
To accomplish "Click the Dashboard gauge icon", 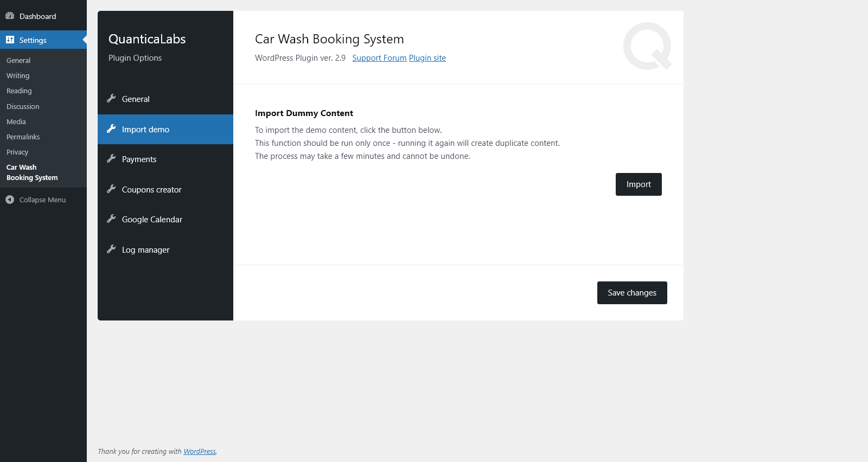I will coord(10,16).
